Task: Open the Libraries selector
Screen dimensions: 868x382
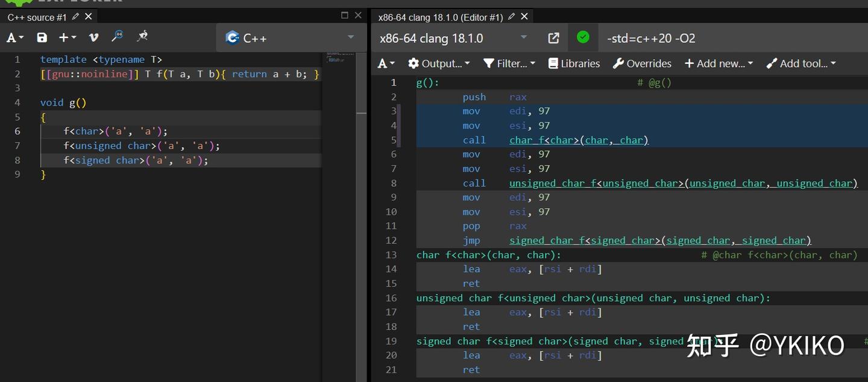Action: 574,63
